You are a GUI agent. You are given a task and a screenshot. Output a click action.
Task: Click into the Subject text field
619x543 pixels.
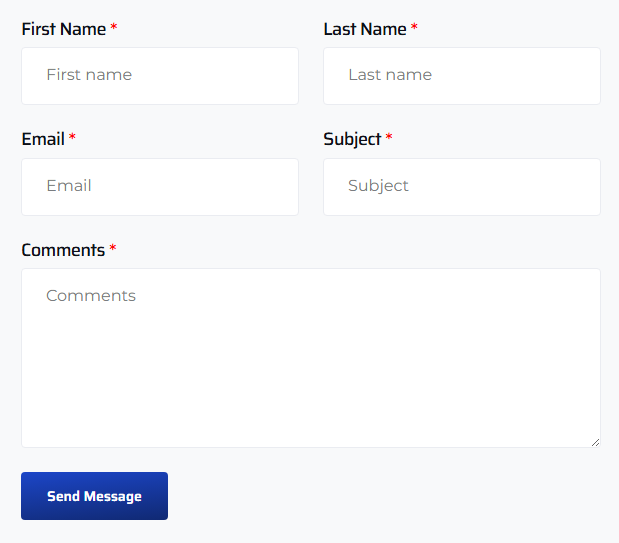tap(461, 187)
